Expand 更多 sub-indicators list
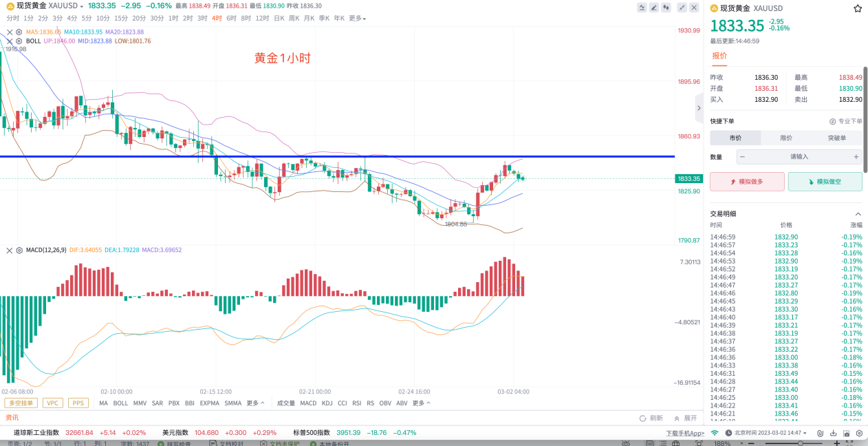Viewport: 868px width, 446px height. point(421,403)
